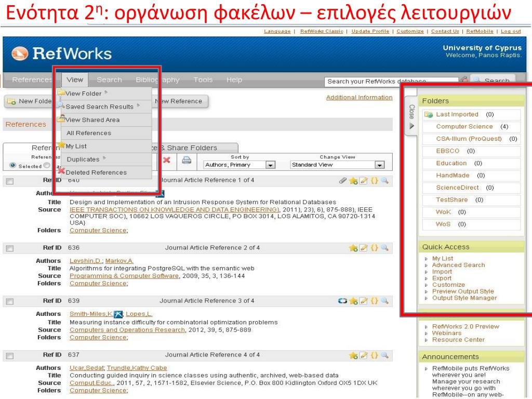Click the New Reference button
532x399 pixels.
179,101
